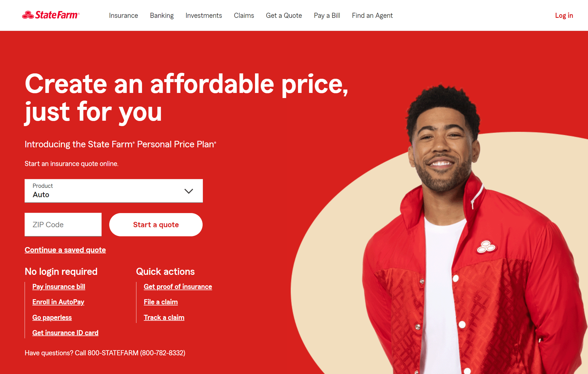Click the Claims navigation menu icon

click(x=244, y=15)
